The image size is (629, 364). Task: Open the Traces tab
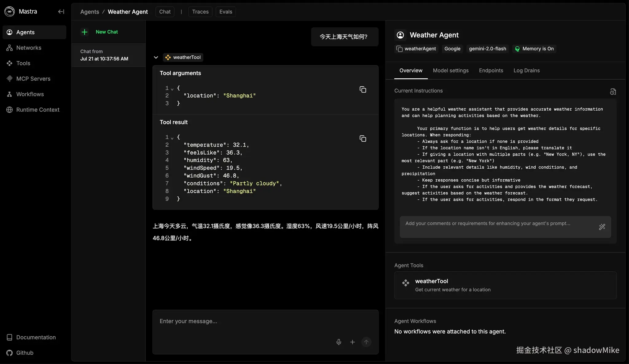coord(200,12)
